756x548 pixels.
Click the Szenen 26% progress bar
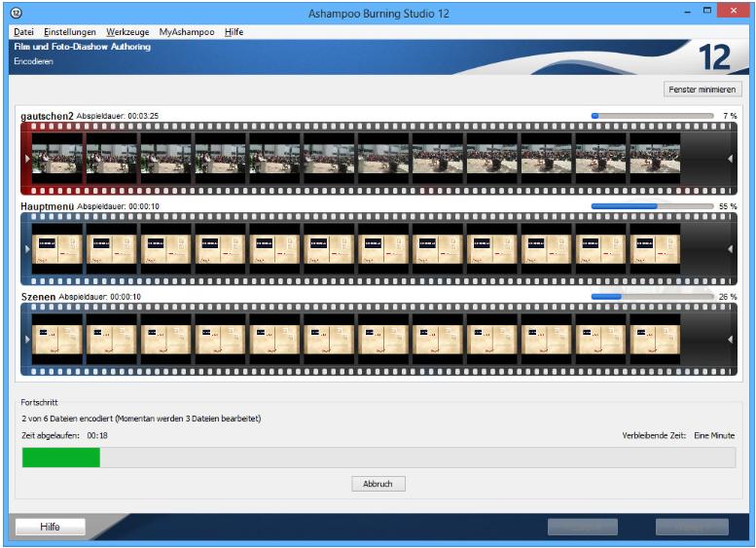pyautogui.click(x=652, y=296)
